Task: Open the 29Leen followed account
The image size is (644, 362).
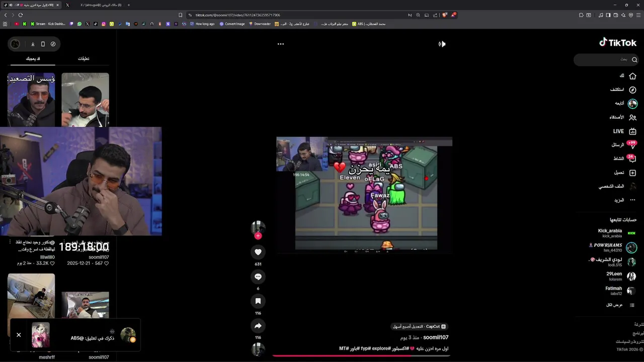Action: click(620, 276)
